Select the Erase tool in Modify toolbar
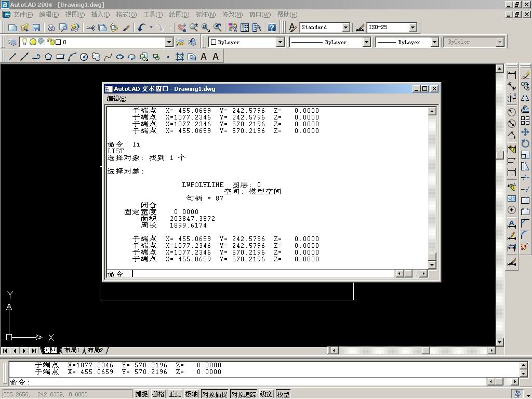This screenshot has height=399, width=532. tap(525, 75)
